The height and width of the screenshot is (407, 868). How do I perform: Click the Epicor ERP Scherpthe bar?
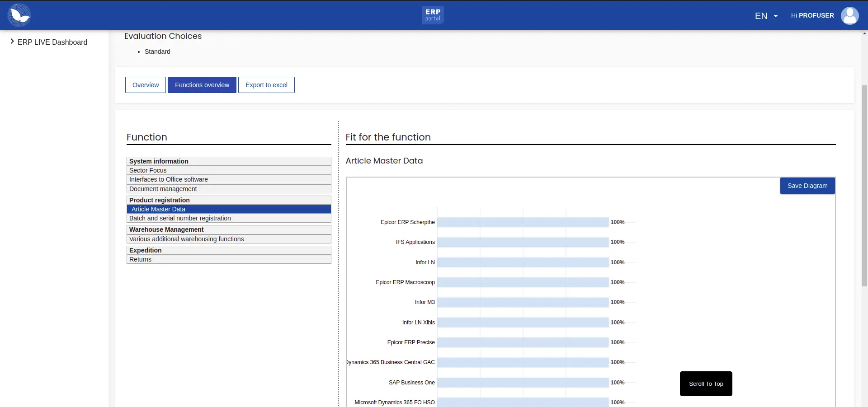point(523,222)
